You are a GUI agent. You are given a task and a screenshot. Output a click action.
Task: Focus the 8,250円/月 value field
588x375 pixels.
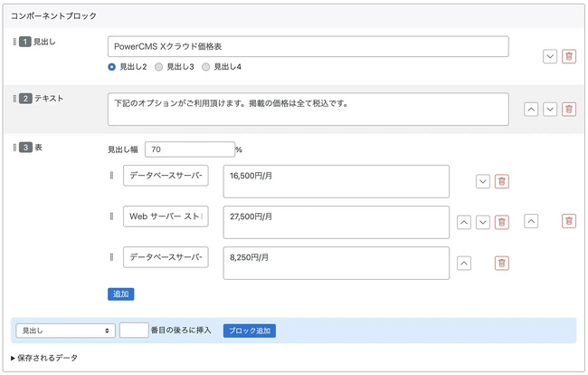[x=336, y=264]
